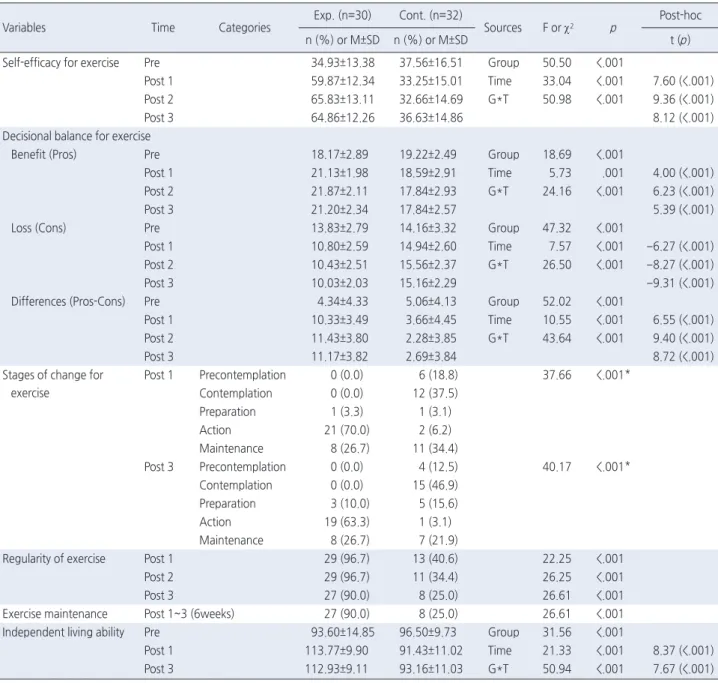Click value '13.83±2.79'
Viewport: 718px width, 683px height.
pos(340,228)
